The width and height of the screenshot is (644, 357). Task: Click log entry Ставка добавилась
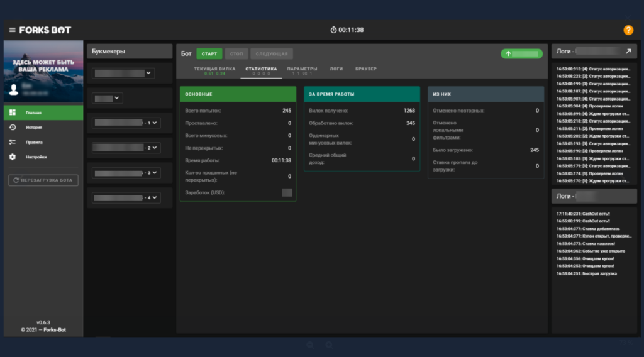coord(588,229)
